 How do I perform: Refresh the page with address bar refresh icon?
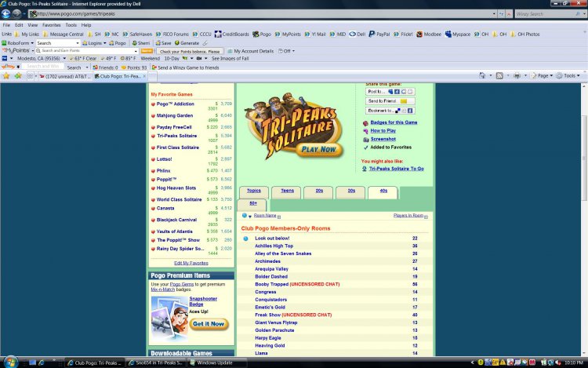point(502,14)
